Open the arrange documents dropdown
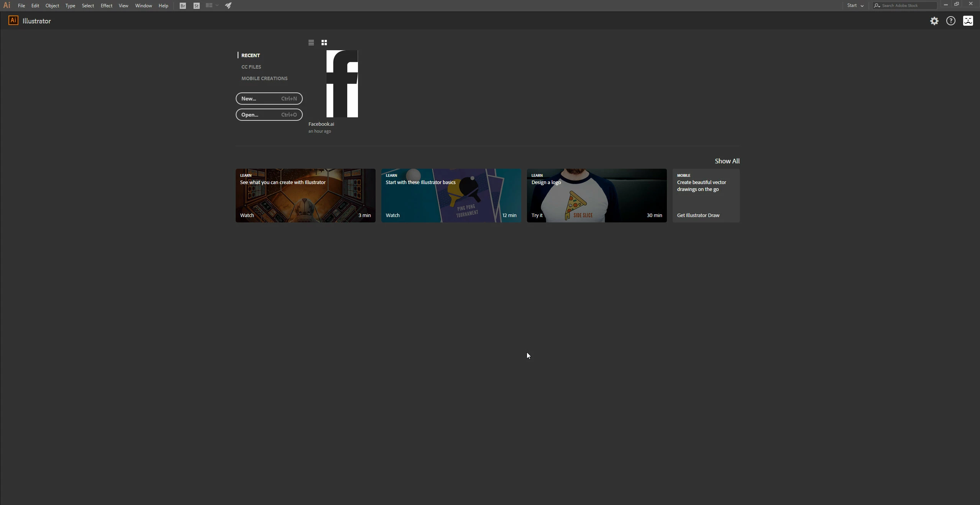 coord(212,6)
